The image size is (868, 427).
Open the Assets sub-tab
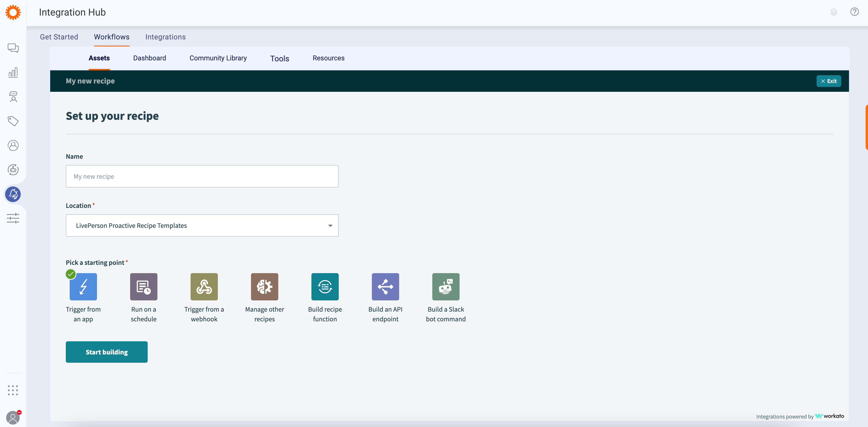[99, 58]
